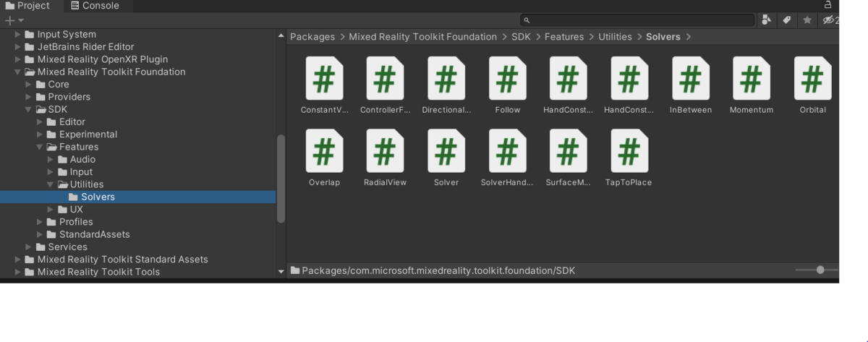Select the Overlap script icon
The width and height of the screenshot is (868, 342).
(324, 150)
